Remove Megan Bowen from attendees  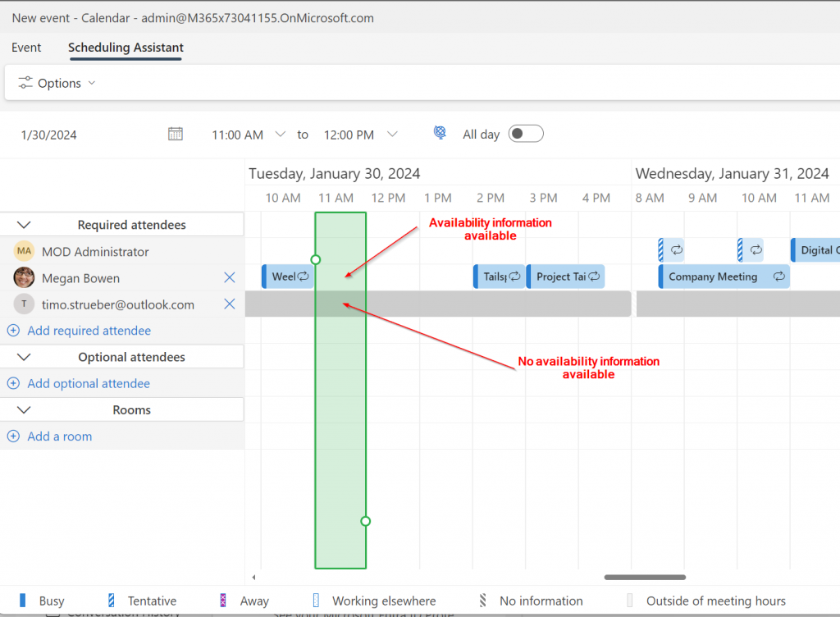(x=230, y=278)
